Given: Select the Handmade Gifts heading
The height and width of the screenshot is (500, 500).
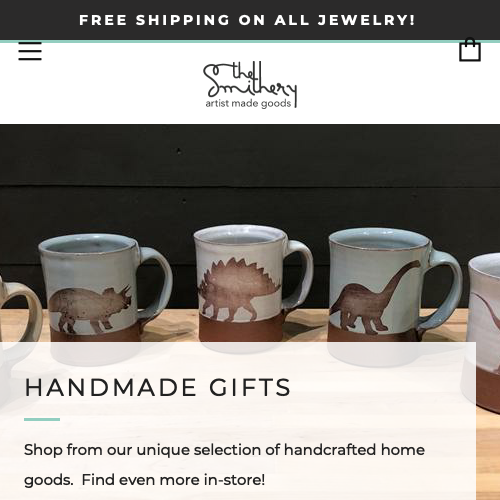Looking at the screenshot, I should tap(158, 387).
